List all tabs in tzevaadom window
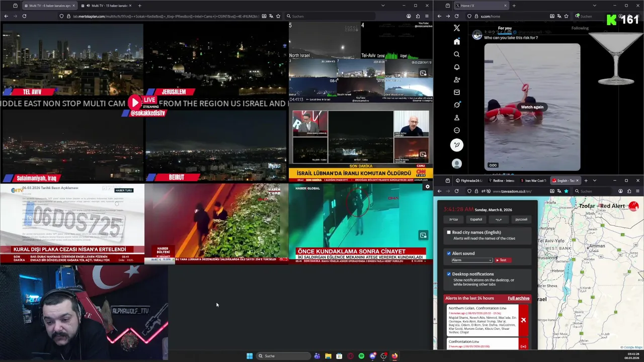 coord(594,180)
